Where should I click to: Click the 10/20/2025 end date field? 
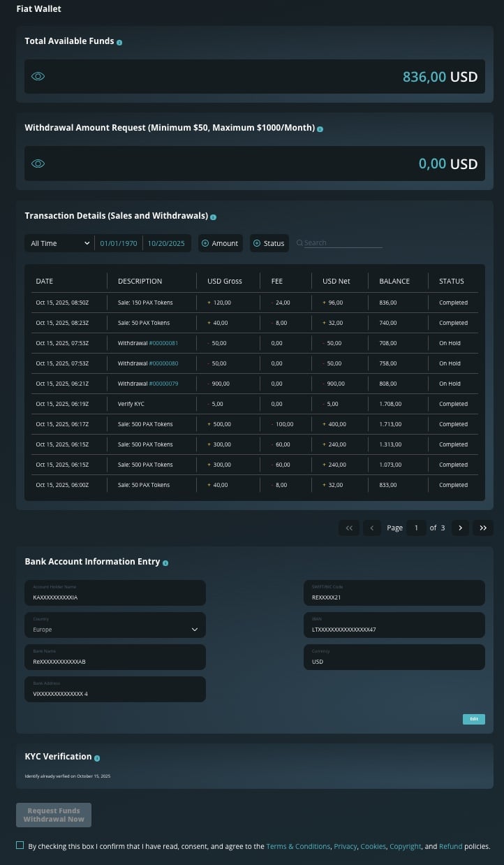point(166,243)
